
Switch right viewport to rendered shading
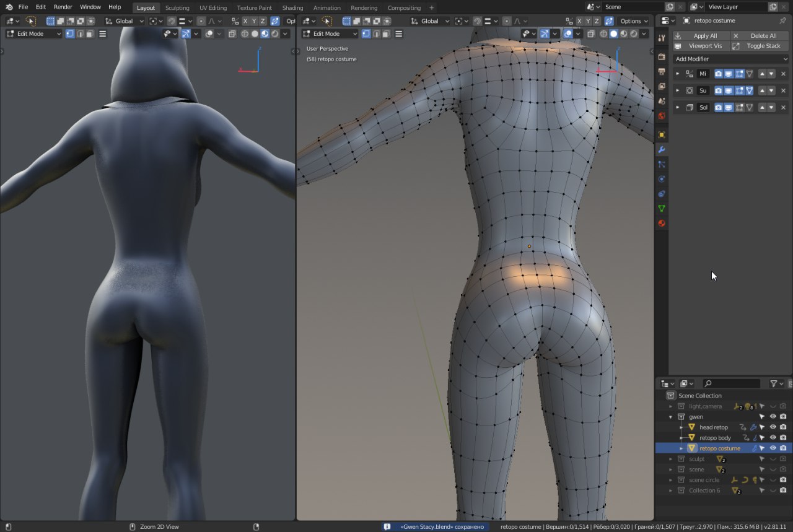[x=634, y=34]
